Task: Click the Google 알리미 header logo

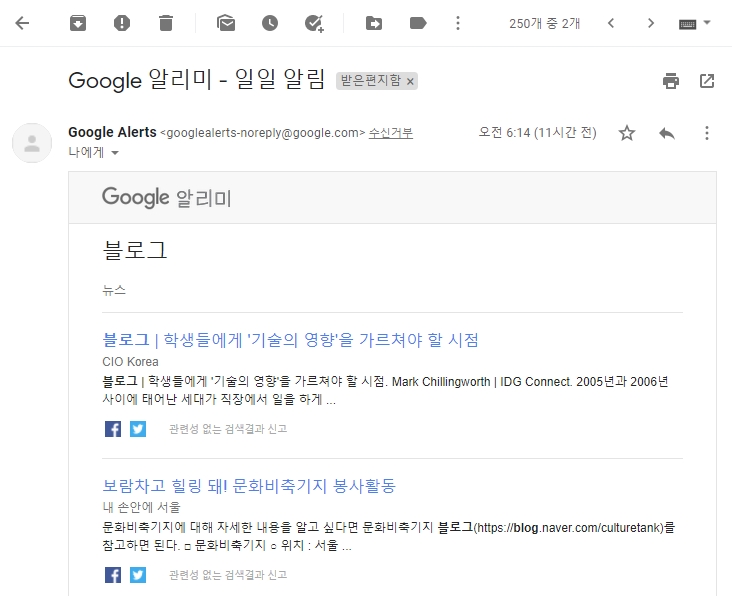Action: 167,197
